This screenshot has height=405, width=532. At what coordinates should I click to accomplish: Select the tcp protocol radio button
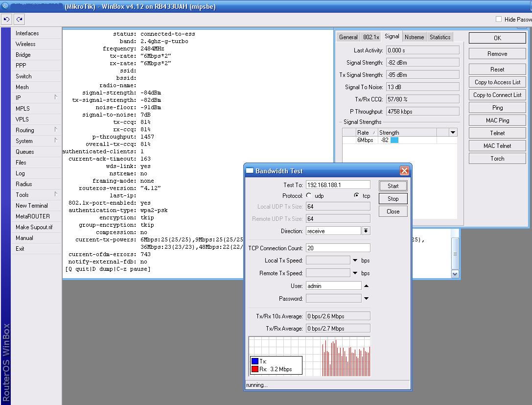[356, 195]
